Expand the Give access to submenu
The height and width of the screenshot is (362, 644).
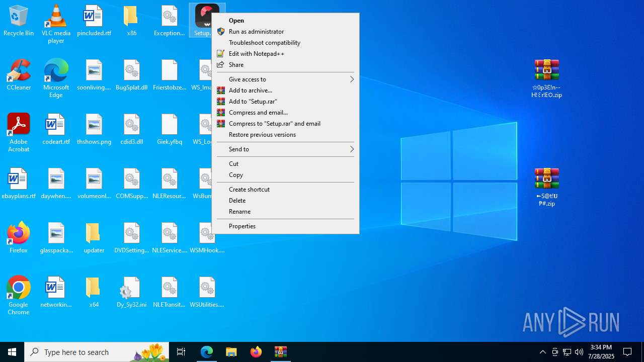[x=285, y=79]
